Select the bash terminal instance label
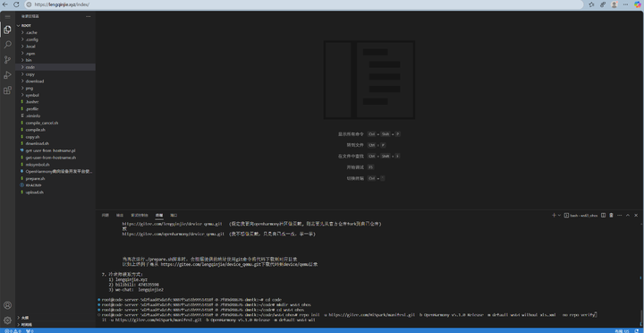The height and width of the screenshot is (333, 644). point(581,215)
